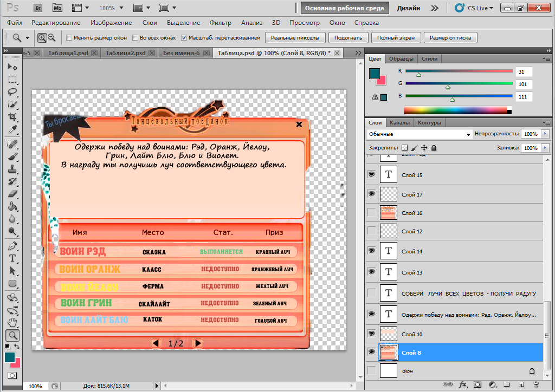Hide layer Слой 17
Screen dimensions: 555x392
pos(371,194)
